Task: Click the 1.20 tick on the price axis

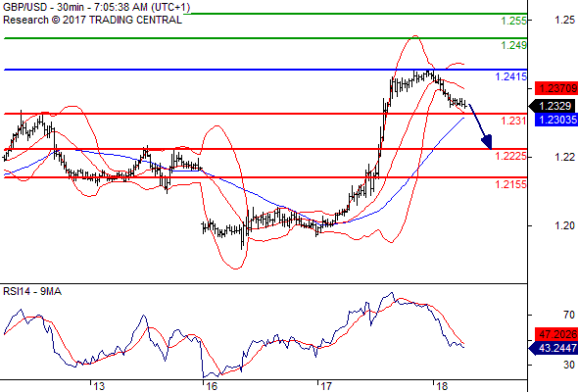Action: [x=564, y=225]
